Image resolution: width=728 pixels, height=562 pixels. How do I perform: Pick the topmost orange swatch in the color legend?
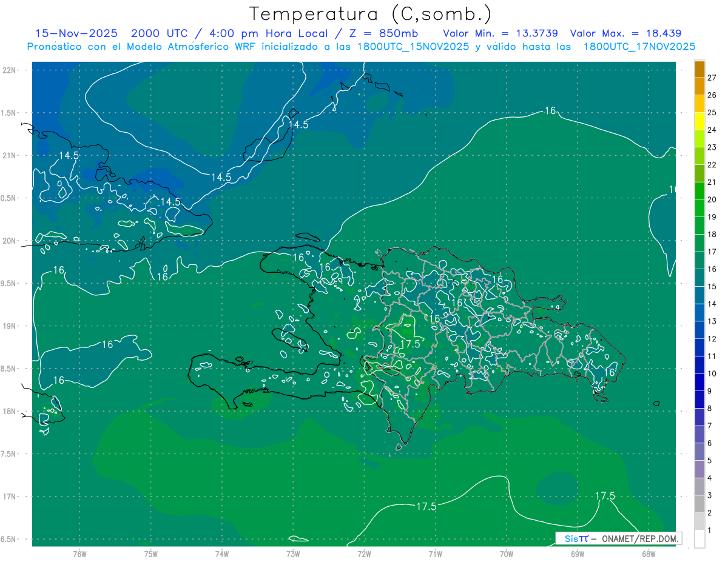click(x=699, y=69)
